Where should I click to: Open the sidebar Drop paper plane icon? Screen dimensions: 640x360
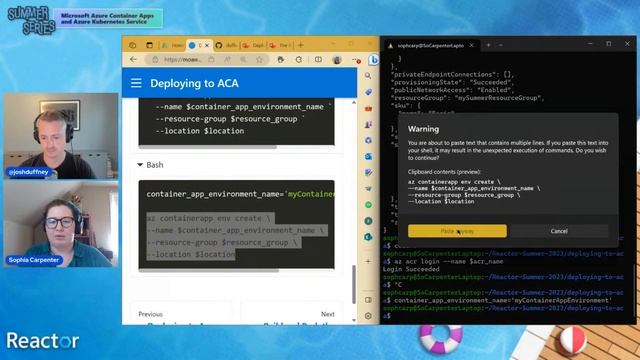[x=368, y=189]
